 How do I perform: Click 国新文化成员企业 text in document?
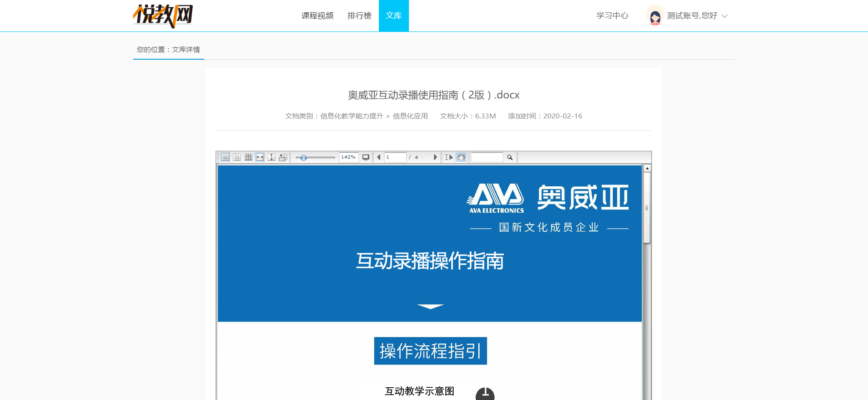[x=549, y=227]
